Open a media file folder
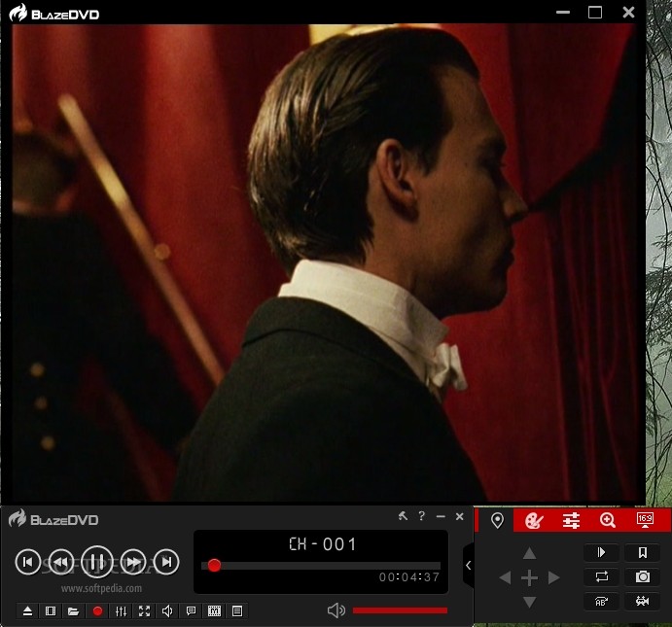The image size is (672, 627). coord(73,611)
